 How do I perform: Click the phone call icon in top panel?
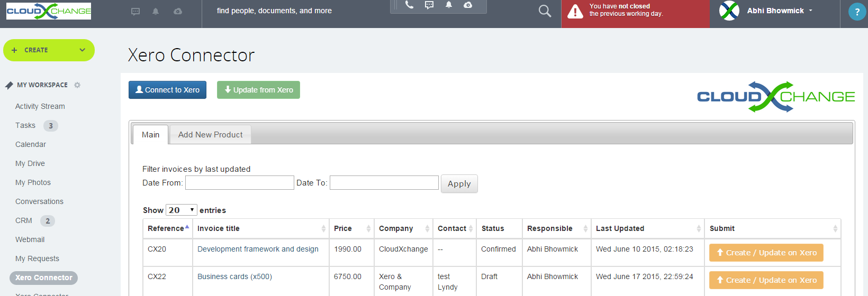[x=409, y=5]
